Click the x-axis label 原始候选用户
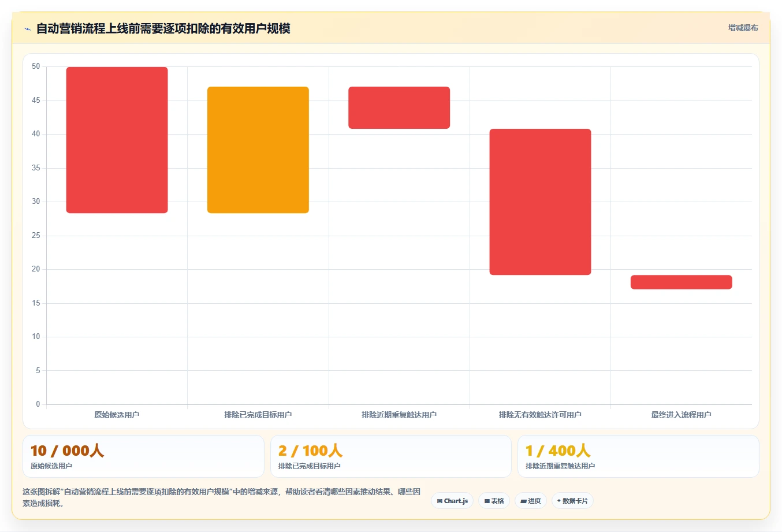Screen dimensions: 782x532 117,415
